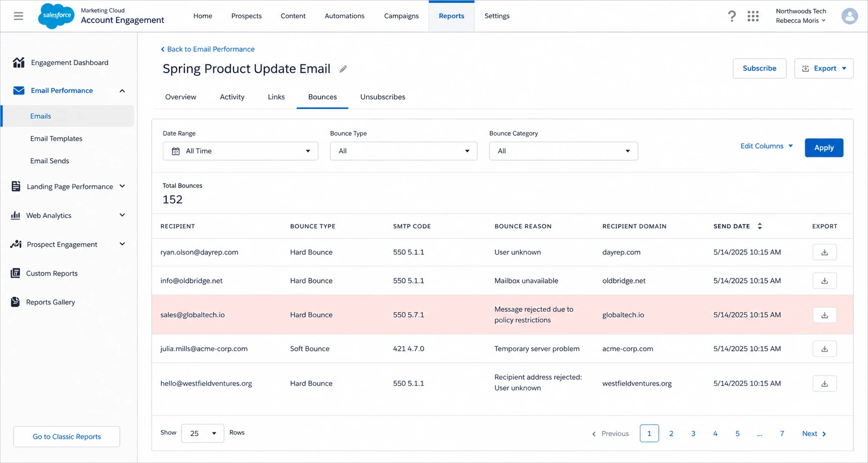Screen dimensions: 868x463
Task: Click the Email Performance envelope icon
Action: [x=19, y=90]
